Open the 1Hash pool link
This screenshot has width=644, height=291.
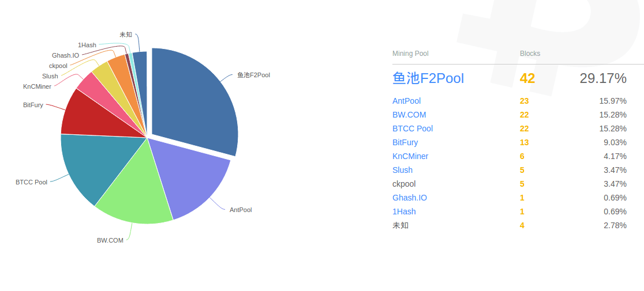404,211
